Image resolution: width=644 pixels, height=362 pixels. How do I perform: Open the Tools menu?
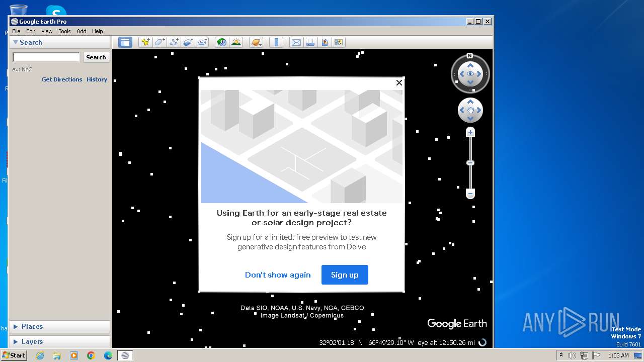(x=64, y=31)
